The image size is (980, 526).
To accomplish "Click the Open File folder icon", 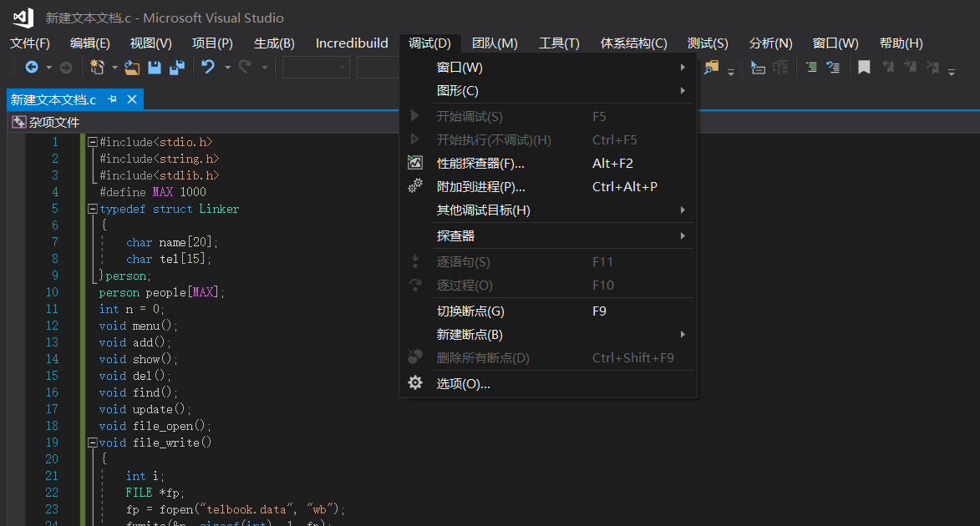I will point(132,67).
